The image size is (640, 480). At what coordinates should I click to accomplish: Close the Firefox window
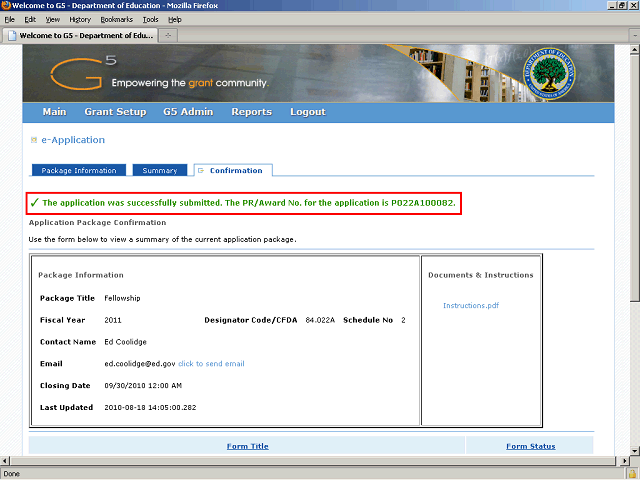tap(632, 5)
